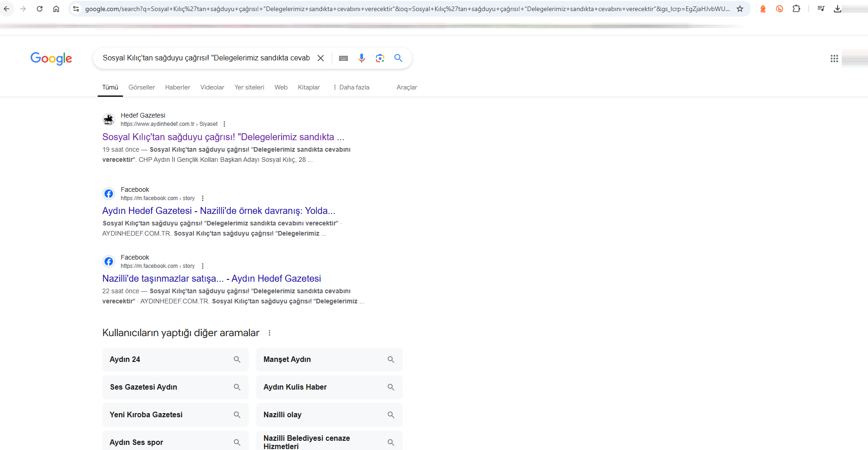The width and height of the screenshot is (868, 450).
Task: Open options for Nazilli'de taşınmazlar Facebook result
Action: pos(203,266)
